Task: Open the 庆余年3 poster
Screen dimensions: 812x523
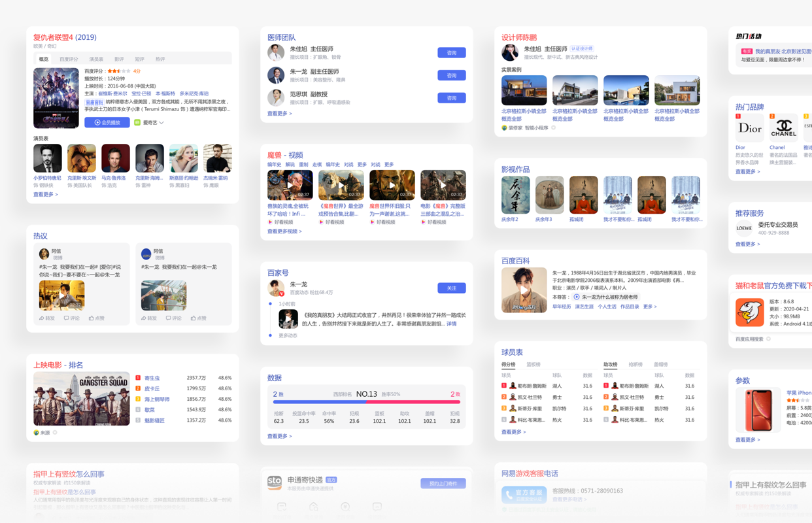Action: [550, 195]
